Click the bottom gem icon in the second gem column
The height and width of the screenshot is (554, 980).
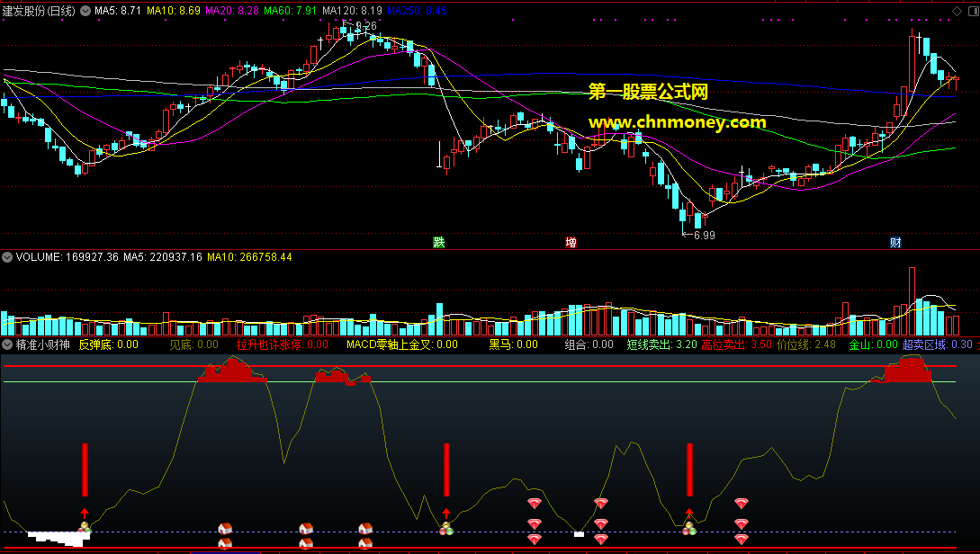tap(600, 539)
